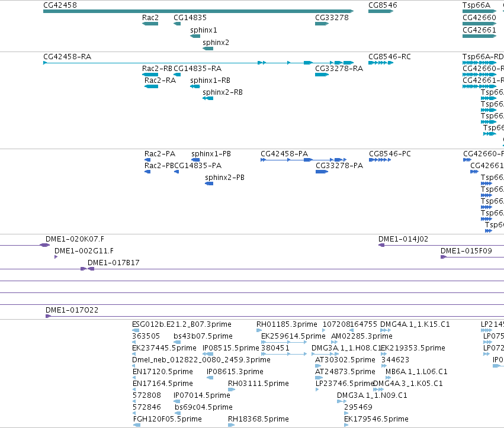Select the CG42458 gene label

tap(60, 5)
